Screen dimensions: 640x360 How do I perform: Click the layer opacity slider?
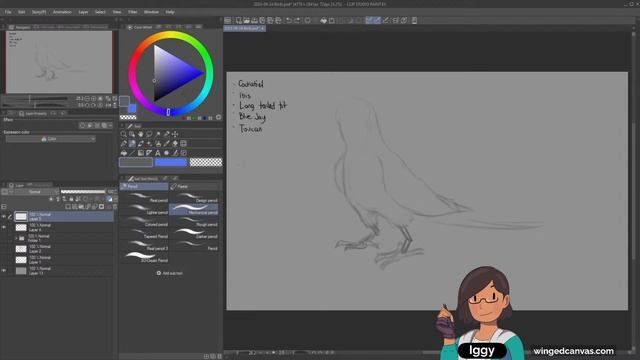(x=83, y=191)
